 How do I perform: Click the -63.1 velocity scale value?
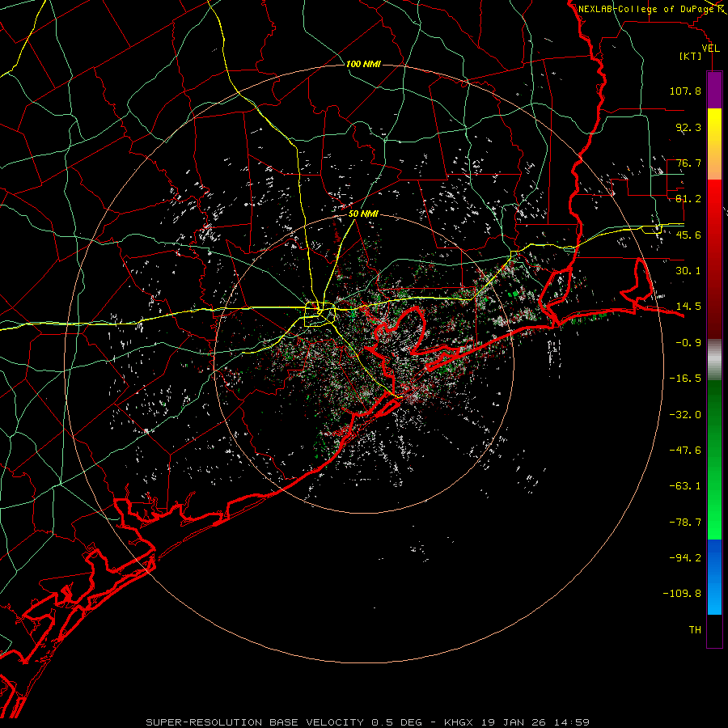tap(685, 486)
